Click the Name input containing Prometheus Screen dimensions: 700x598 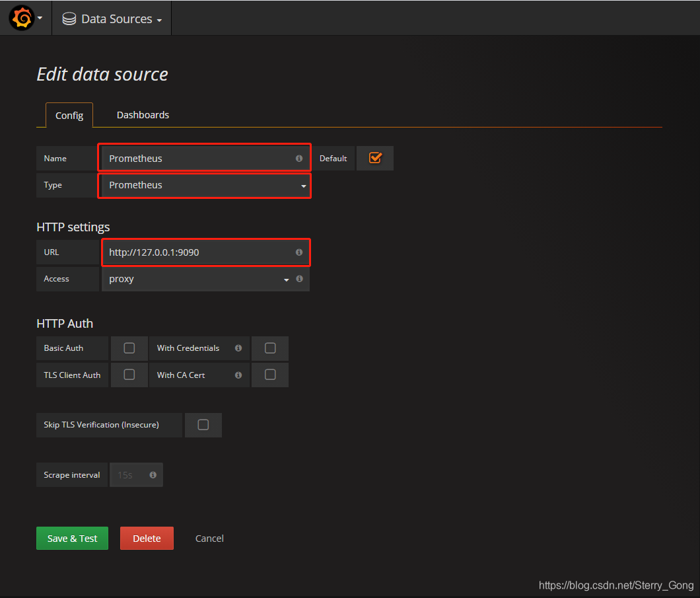[205, 159]
